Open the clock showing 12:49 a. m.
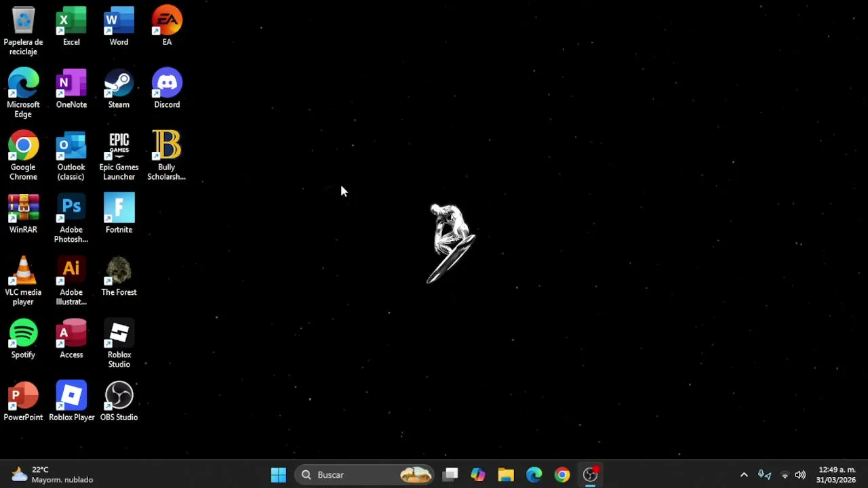 coord(837,474)
